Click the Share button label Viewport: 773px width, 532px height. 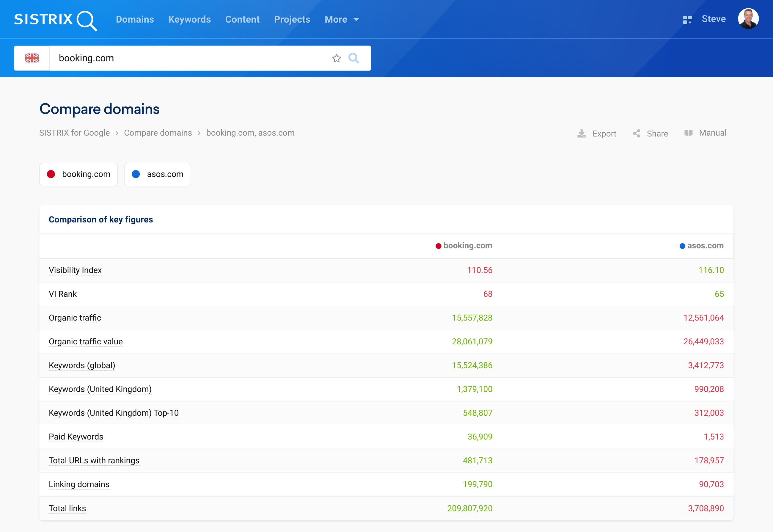(657, 133)
